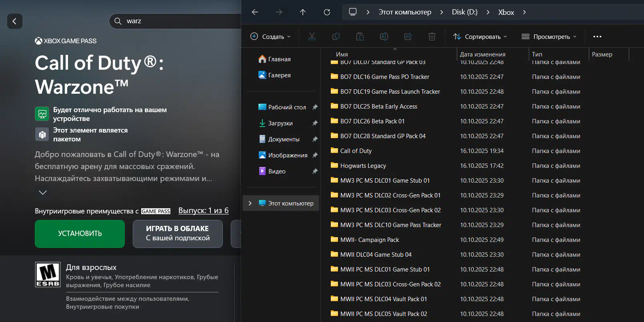Open Загрузки in the navigation pane
The height and width of the screenshot is (322, 644).
click(x=280, y=123)
